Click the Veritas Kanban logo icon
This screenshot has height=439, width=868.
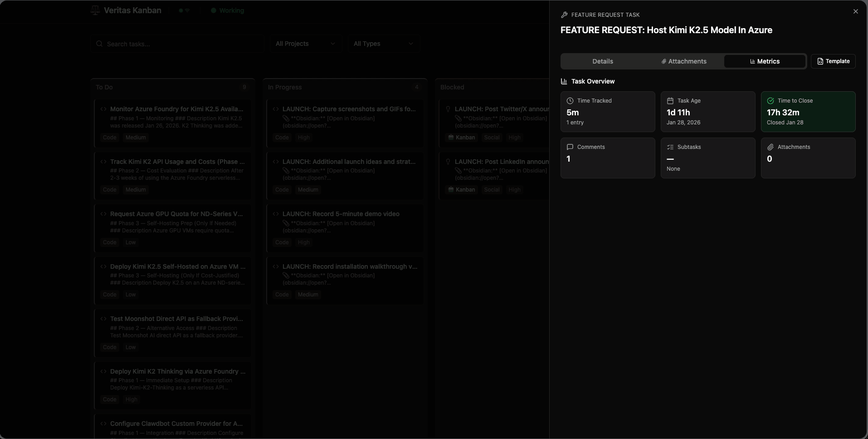point(95,10)
